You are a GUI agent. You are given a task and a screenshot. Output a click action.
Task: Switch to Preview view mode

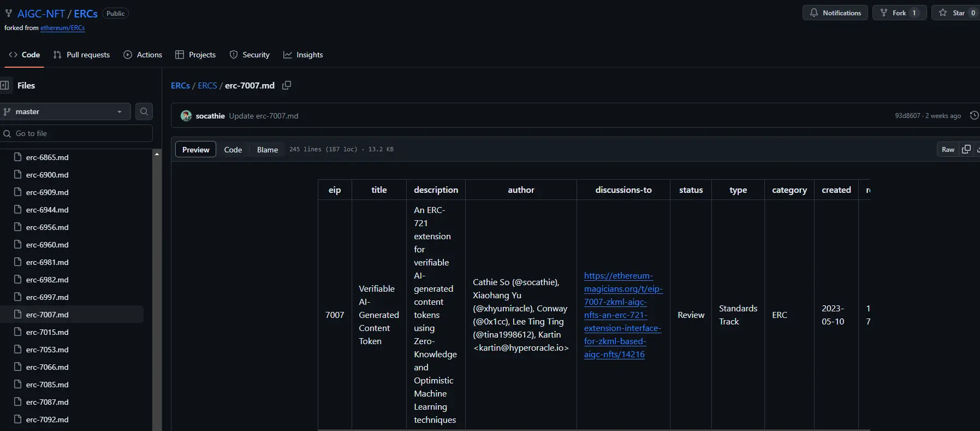click(x=195, y=150)
